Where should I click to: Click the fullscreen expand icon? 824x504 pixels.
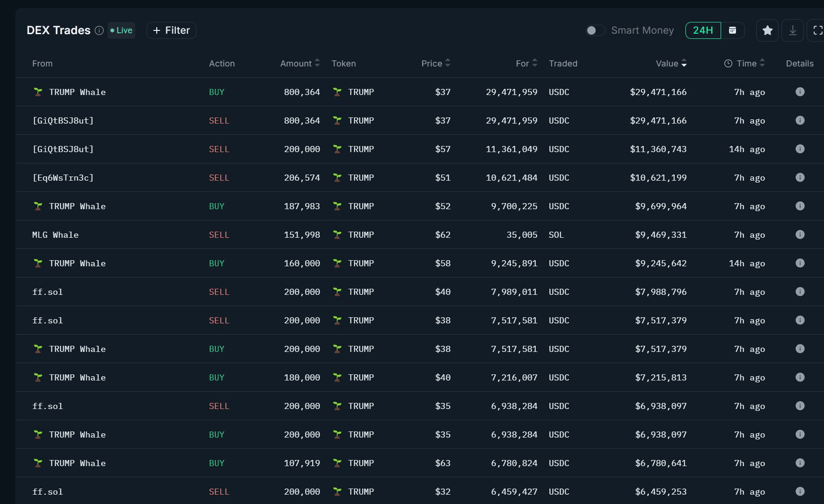coord(817,30)
